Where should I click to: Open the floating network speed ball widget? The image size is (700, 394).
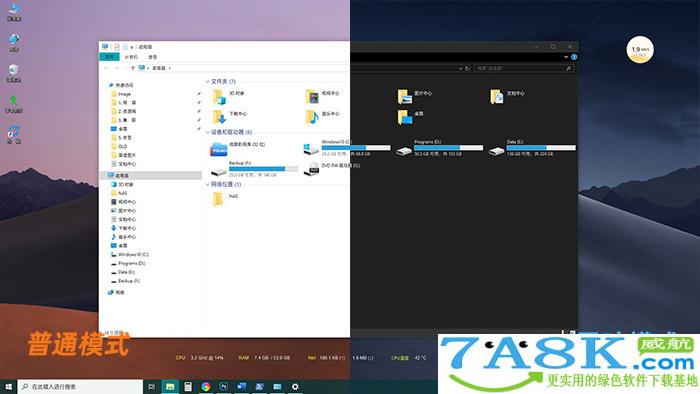click(640, 50)
